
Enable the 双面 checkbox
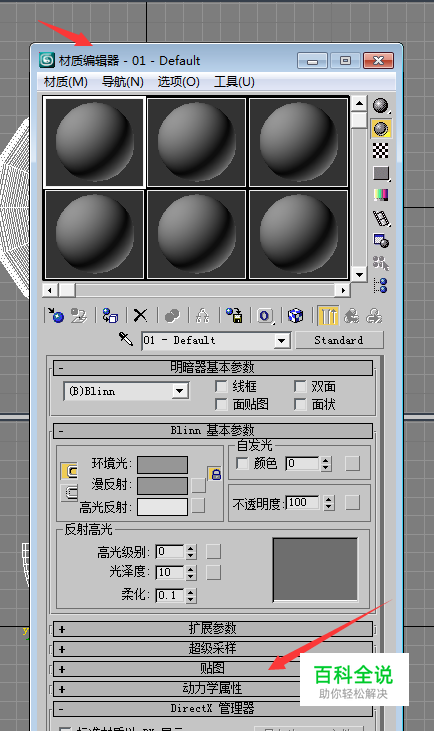click(x=300, y=386)
